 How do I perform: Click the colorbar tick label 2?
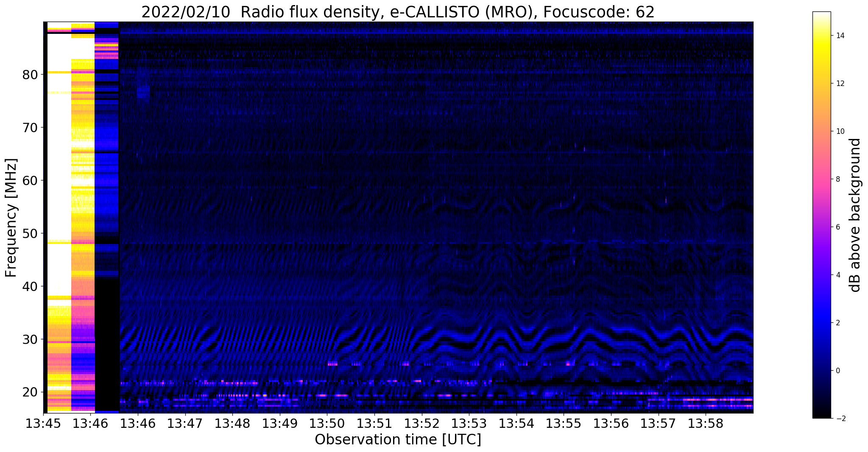click(x=837, y=323)
